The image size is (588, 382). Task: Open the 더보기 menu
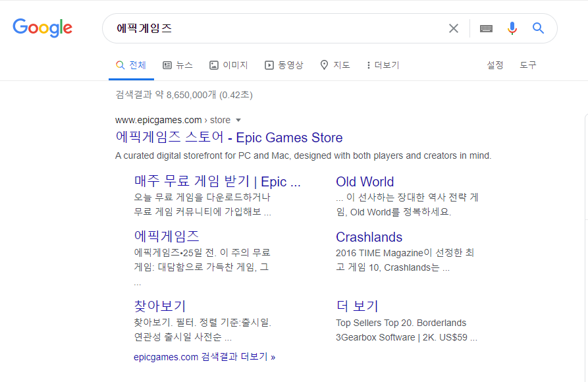(383, 65)
